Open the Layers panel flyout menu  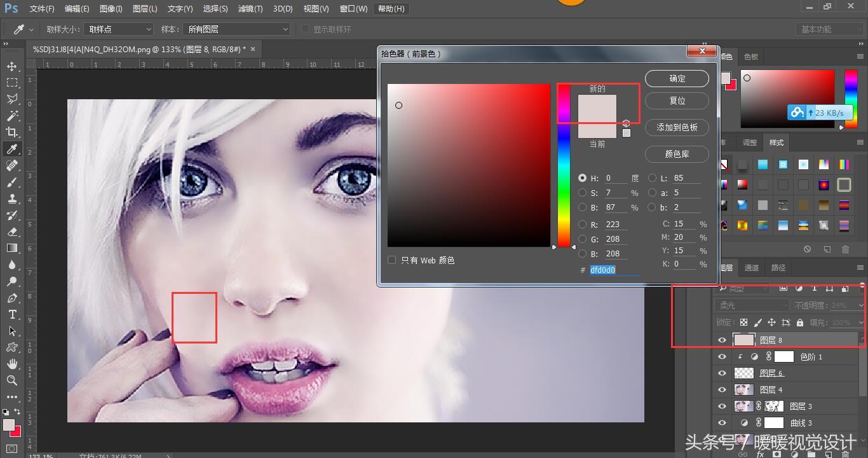[x=860, y=268]
